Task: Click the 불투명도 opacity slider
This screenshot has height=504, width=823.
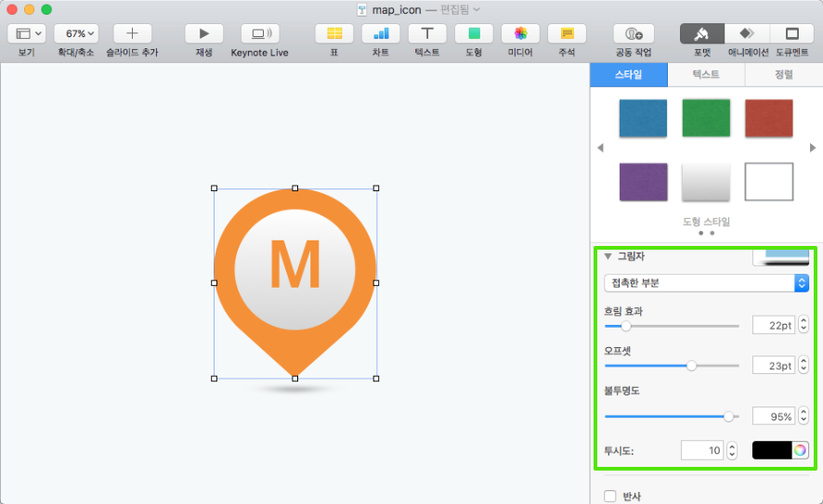Action: tap(672, 417)
